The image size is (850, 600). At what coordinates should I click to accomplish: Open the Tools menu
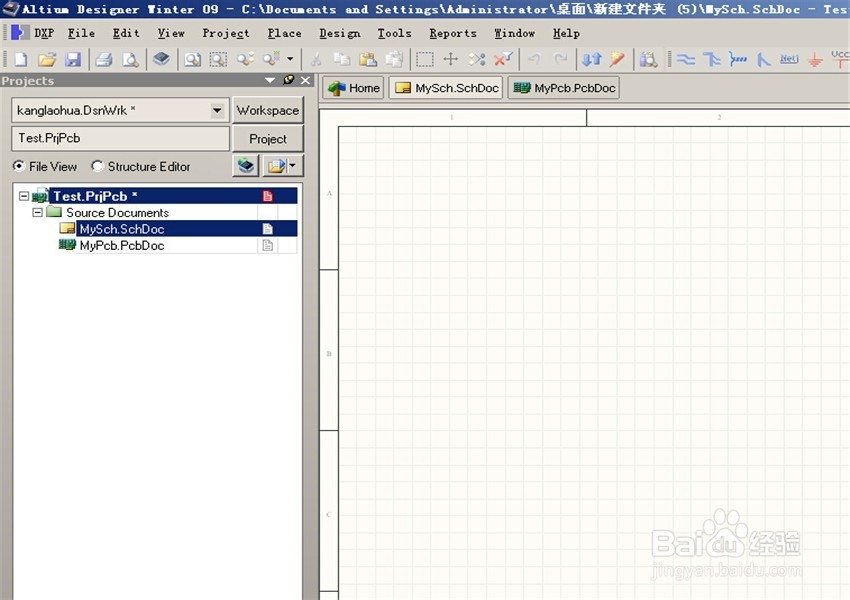[395, 34]
